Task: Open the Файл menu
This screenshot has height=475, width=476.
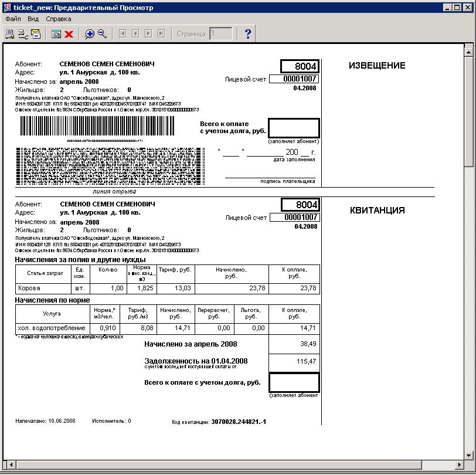Action: (x=13, y=19)
